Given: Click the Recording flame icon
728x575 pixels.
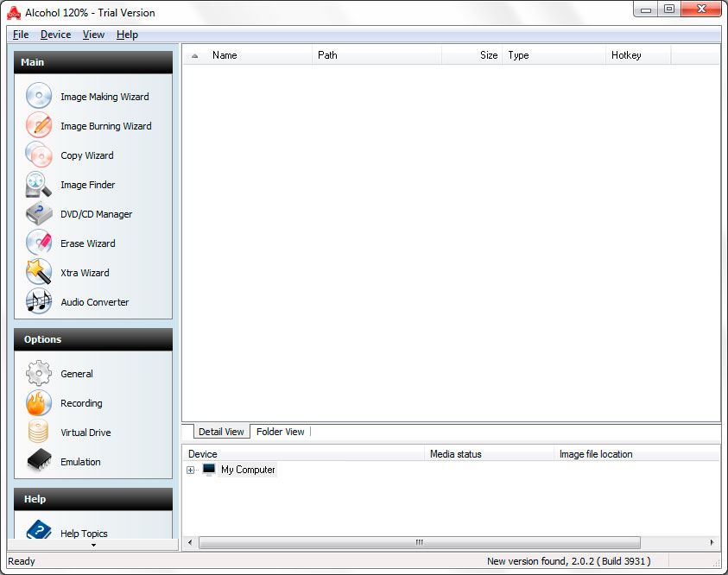Looking at the screenshot, I should 39,402.
